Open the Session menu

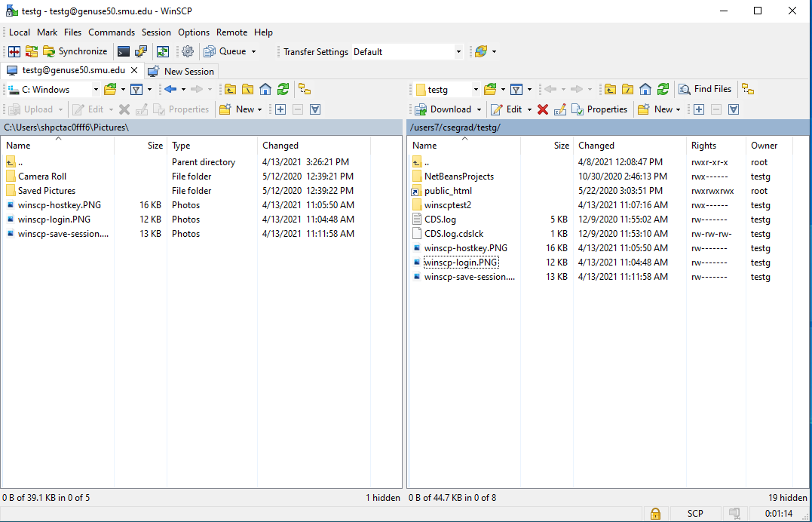point(156,32)
